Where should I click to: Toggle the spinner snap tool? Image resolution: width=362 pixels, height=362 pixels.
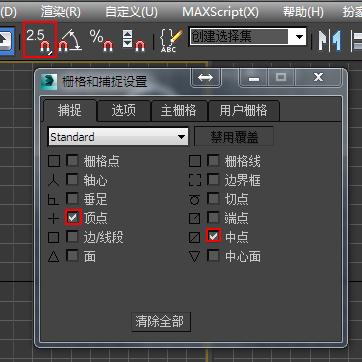coord(134,41)
